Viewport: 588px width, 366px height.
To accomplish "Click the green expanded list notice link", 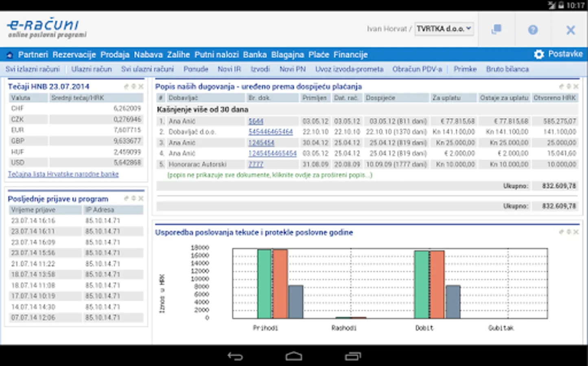I will coord(270,175).
